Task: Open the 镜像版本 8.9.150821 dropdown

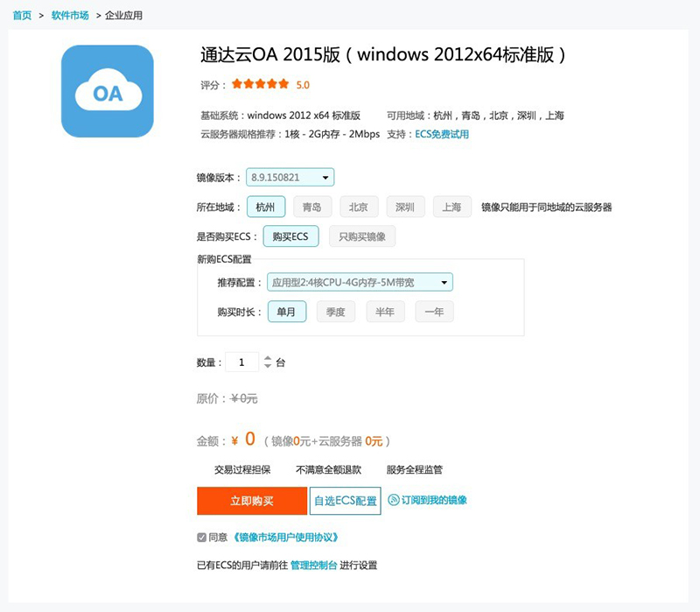Action: click(x=290, y=178)
